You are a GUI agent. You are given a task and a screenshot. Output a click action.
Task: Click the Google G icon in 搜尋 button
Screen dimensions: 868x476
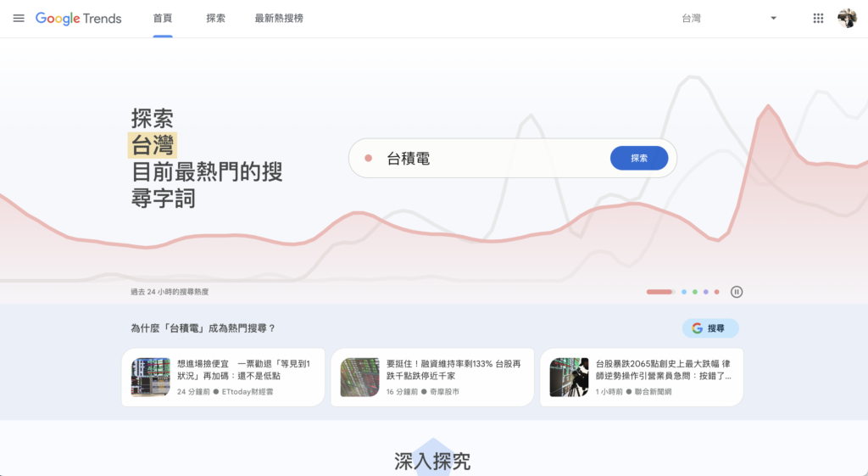(x=698, y=328)
